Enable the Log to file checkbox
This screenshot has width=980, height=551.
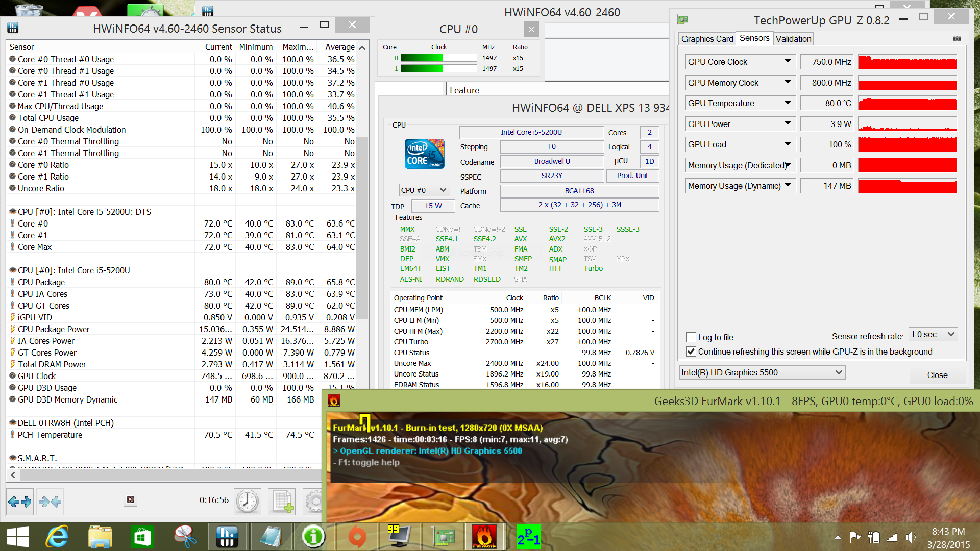[x=691, y=337]
